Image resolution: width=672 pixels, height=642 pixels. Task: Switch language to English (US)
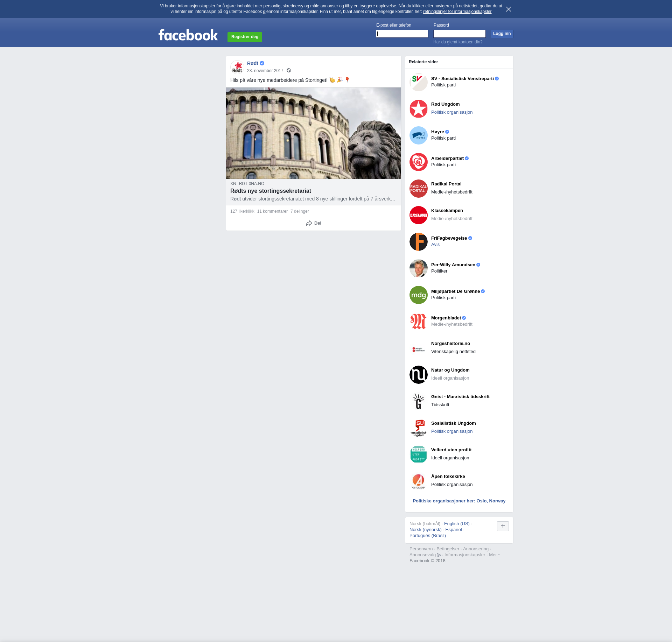pyautogui.click(x=457, y=524)
